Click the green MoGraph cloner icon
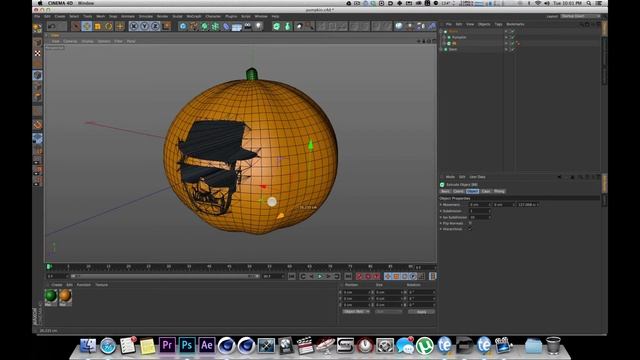640x360 pixels. (277, 26)
